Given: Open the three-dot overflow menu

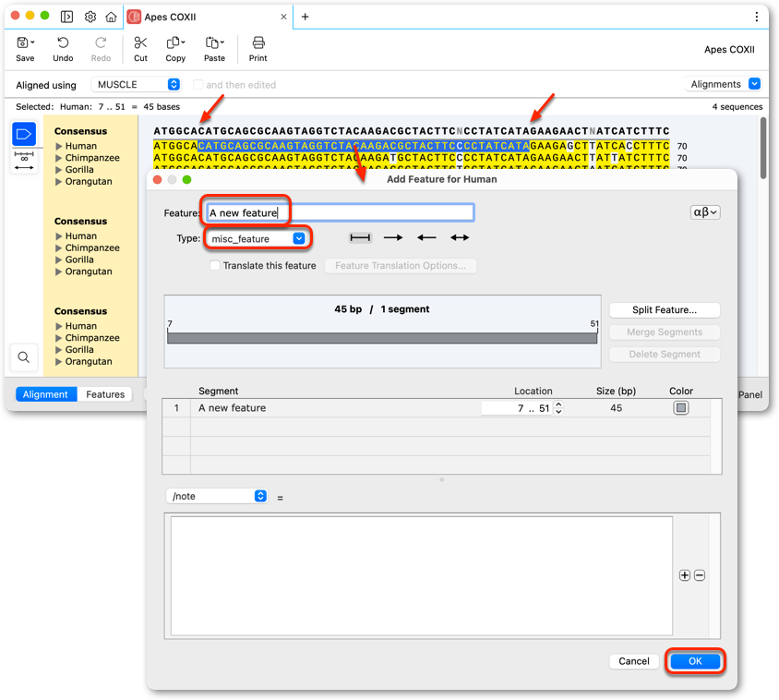Looking at the screenshot, I should coord(756,17).
